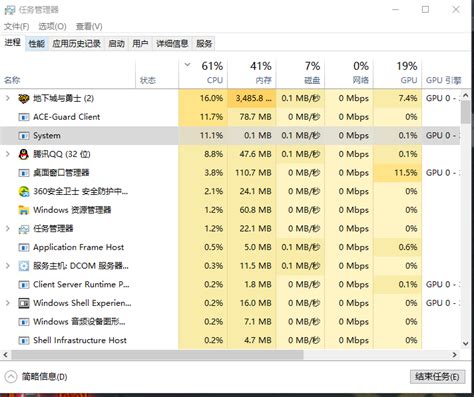Click the 任务管理器 row icon
Screen dimensions: 474x397
24,229
